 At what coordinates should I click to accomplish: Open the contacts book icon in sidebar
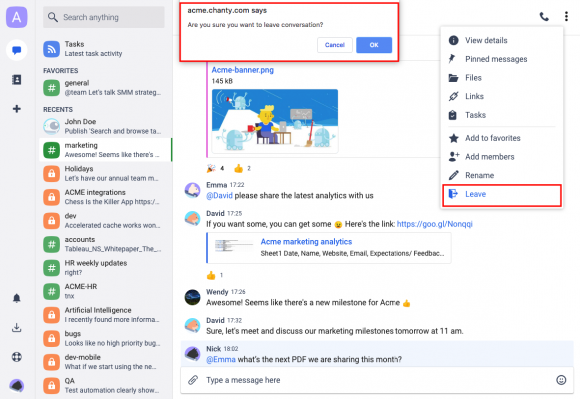(17, 80)
